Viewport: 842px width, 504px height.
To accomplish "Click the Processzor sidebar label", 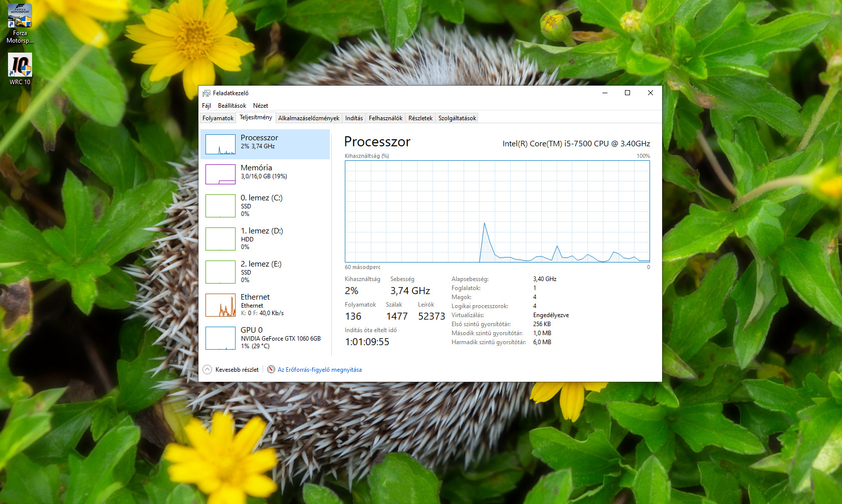I will pyautogui.click(x=259, y=138).
